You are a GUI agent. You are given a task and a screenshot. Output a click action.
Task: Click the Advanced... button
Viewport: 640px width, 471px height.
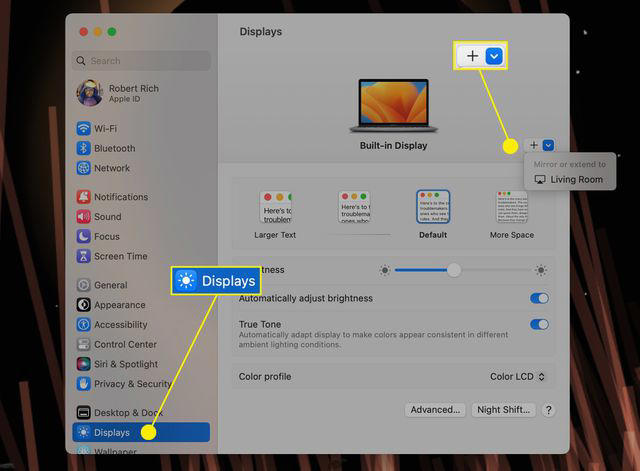click(435, 410)
